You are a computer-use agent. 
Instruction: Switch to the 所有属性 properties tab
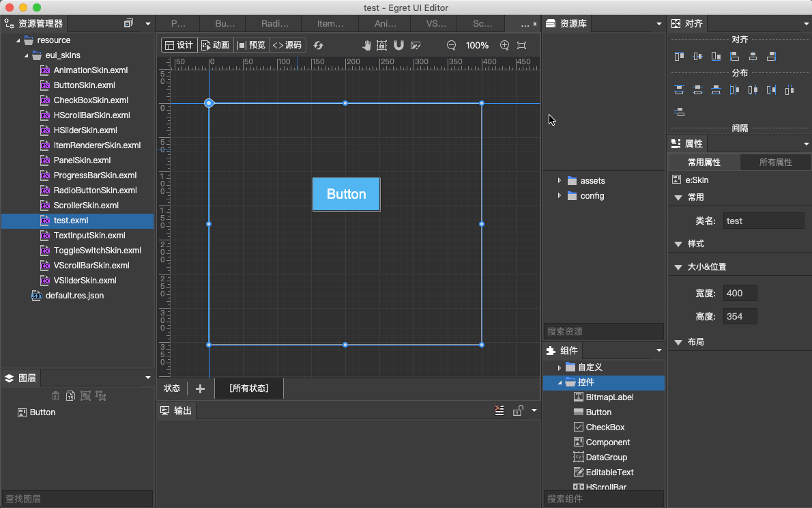(775, 162)
